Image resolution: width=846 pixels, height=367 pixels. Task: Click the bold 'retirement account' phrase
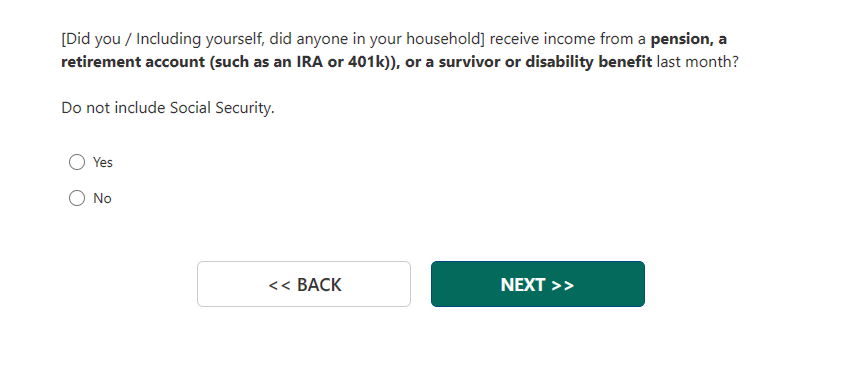coord(133,62)
